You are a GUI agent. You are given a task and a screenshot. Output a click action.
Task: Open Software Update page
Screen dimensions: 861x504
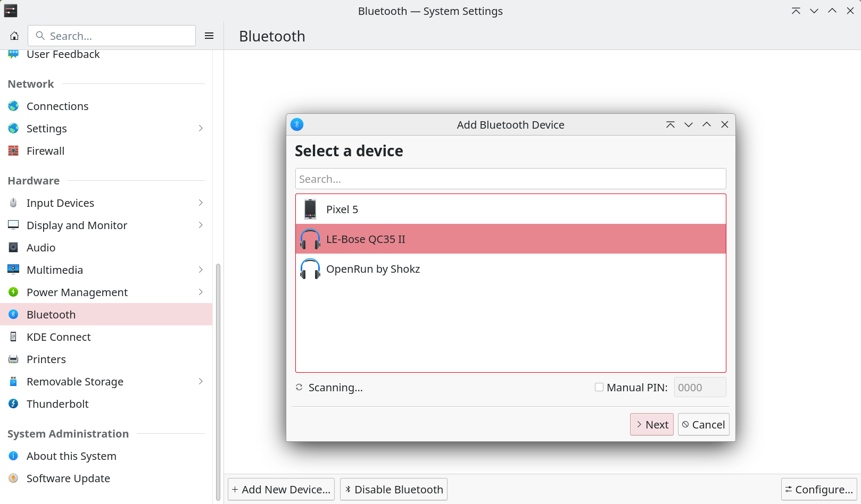click(x=106, y=478)
